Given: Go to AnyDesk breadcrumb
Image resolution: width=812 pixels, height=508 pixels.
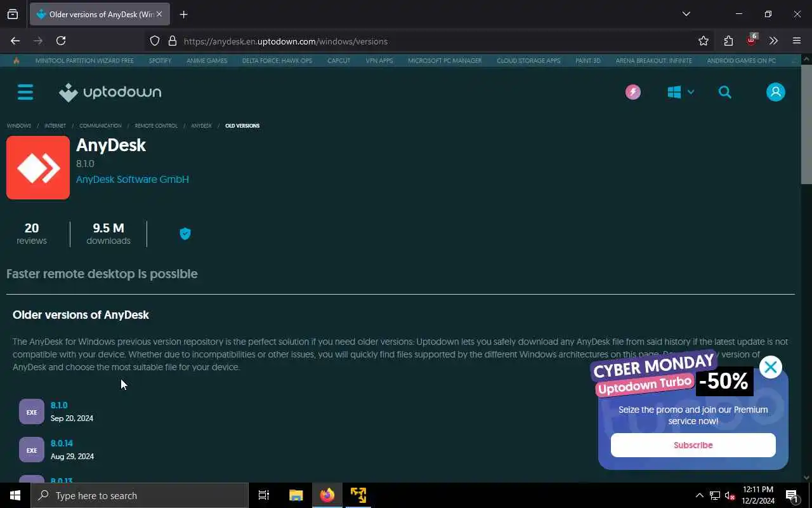Looking at the screenshot, I should tap(202, 126).
